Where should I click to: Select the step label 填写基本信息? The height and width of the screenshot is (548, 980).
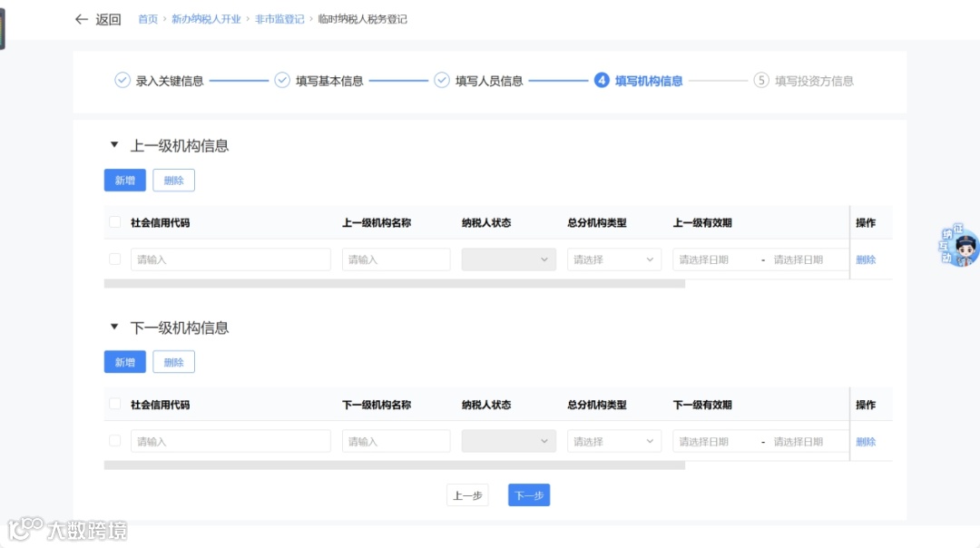tap(329, 81)
